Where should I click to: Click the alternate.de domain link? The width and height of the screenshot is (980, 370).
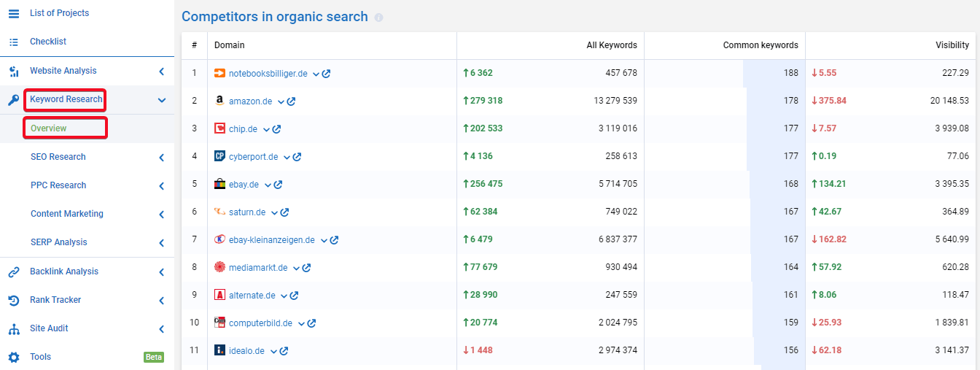click(x=252, y=296)
